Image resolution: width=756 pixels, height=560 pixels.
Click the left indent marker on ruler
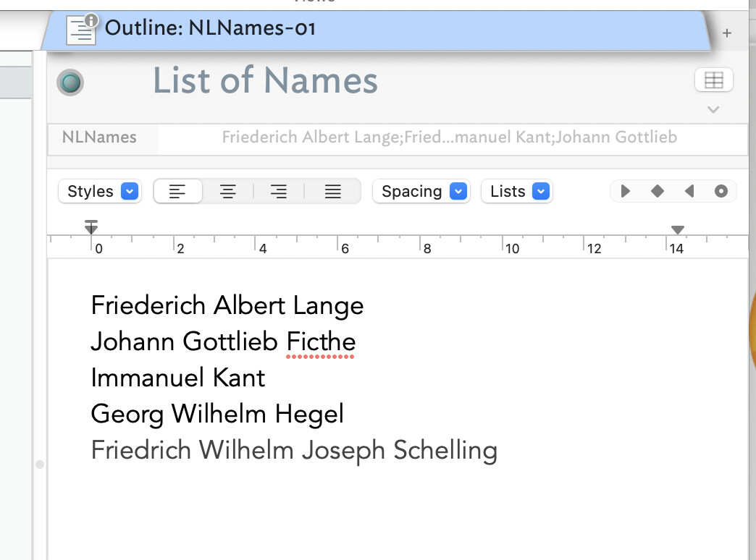[x=91, y=227]
